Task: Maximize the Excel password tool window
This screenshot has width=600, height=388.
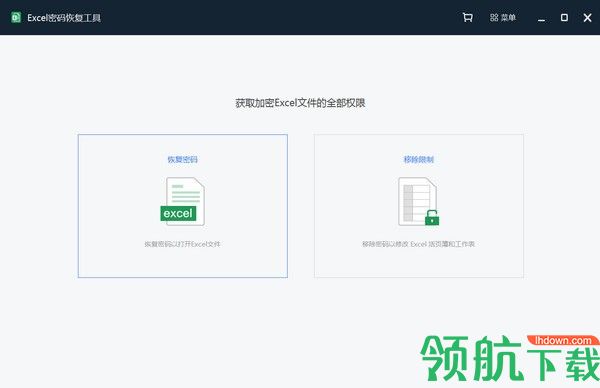Action: (564, 18)
